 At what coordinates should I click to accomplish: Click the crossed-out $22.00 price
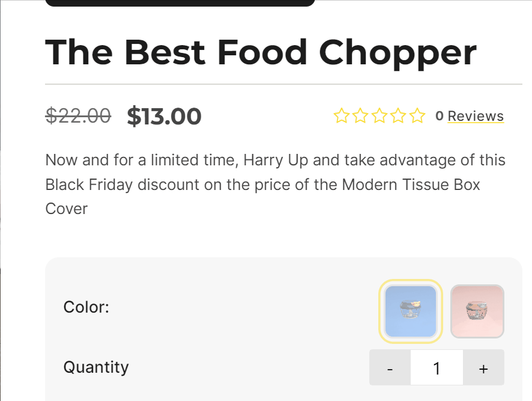[78, 115]
